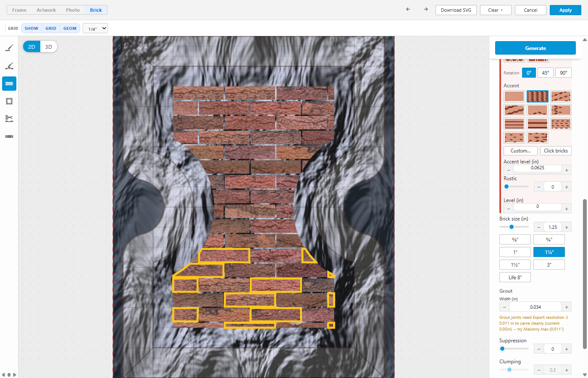This screenshot has width=588, height=378.
Task: Adjust the Rustic slider handle
Action: [x=507, y=186]
